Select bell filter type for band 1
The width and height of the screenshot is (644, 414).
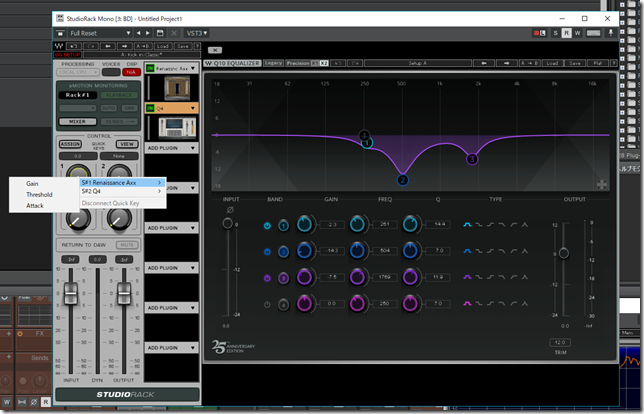click(465, 226)
